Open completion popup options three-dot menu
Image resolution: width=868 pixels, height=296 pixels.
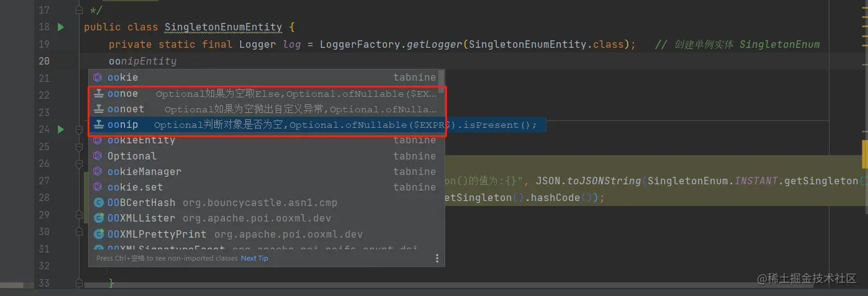436,258
